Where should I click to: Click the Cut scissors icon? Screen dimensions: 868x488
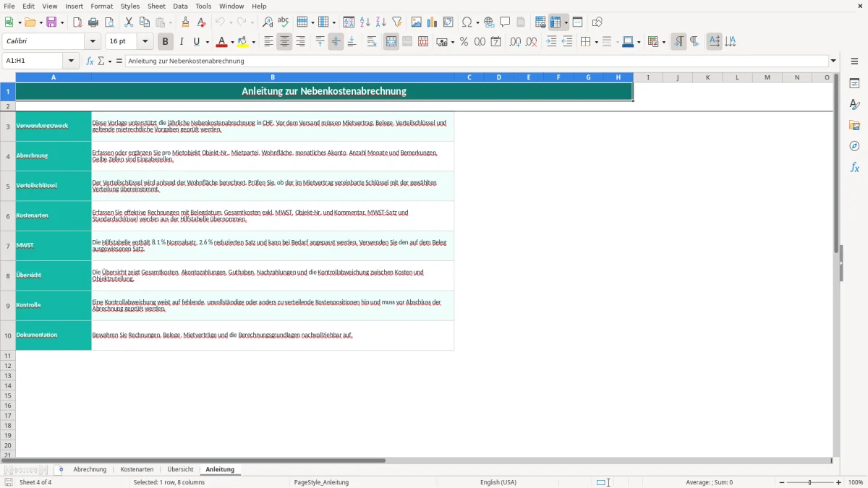(x=129, y=22)
